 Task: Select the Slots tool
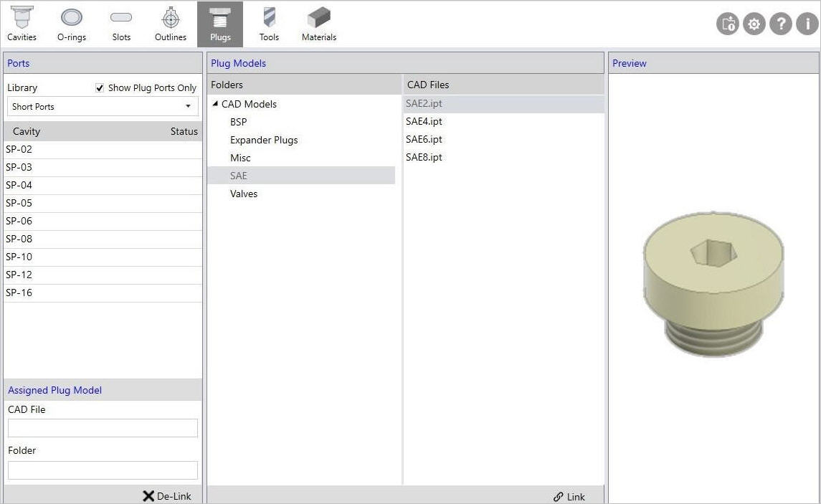point(120,24)
